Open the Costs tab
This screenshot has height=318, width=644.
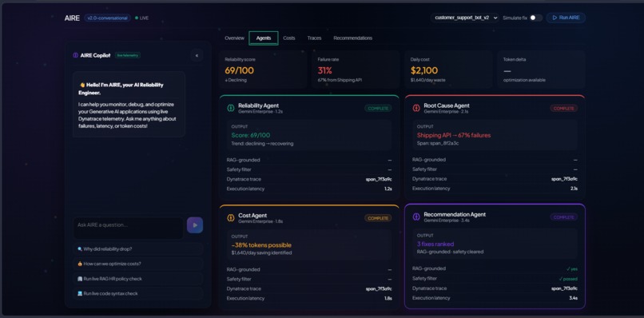point(289,38)
